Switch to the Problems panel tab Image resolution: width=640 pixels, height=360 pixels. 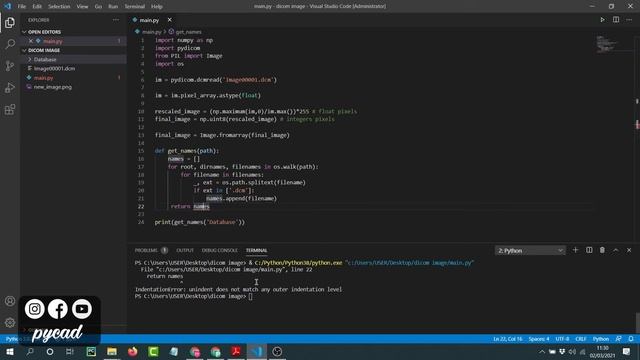click(146, 250)
